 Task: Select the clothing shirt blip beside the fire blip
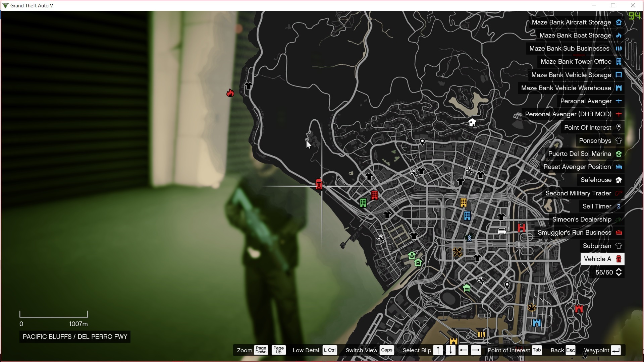(x=248, y=86)
